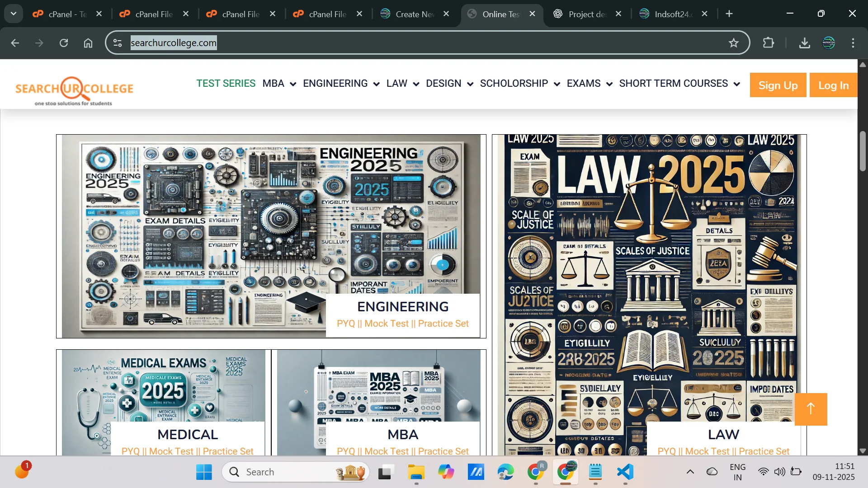868x488 pixels.
Task: Open the site settings icon in address bar
Action: point(117,43)
